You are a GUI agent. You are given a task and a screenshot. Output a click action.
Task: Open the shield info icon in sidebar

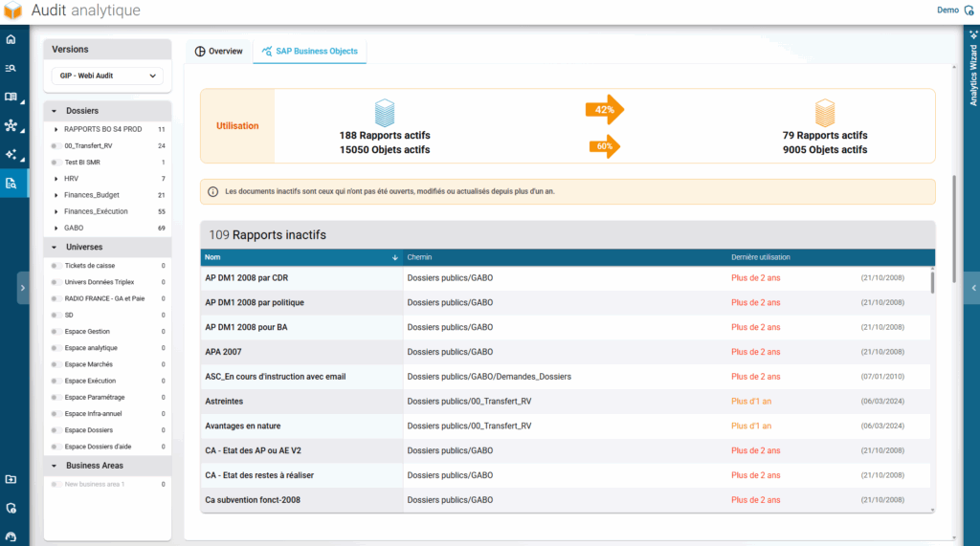[11, 508]
